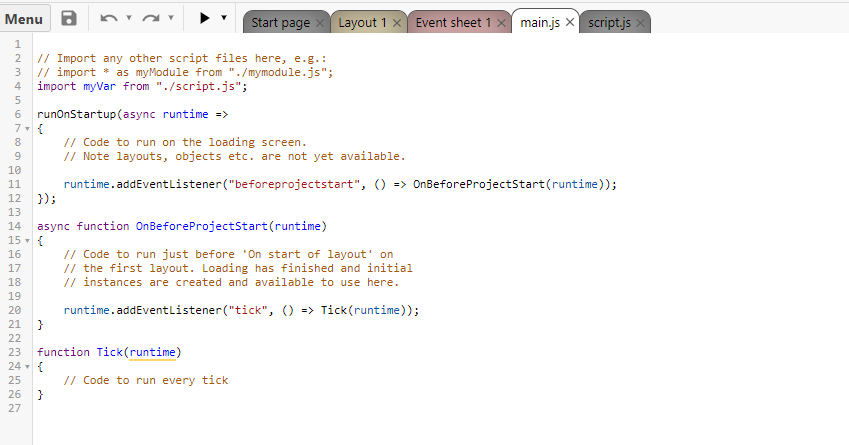Click the OnBeforeProjectStart function name on line 14
Viewport: 849px width, 445px height.
(x=201, y=226)
